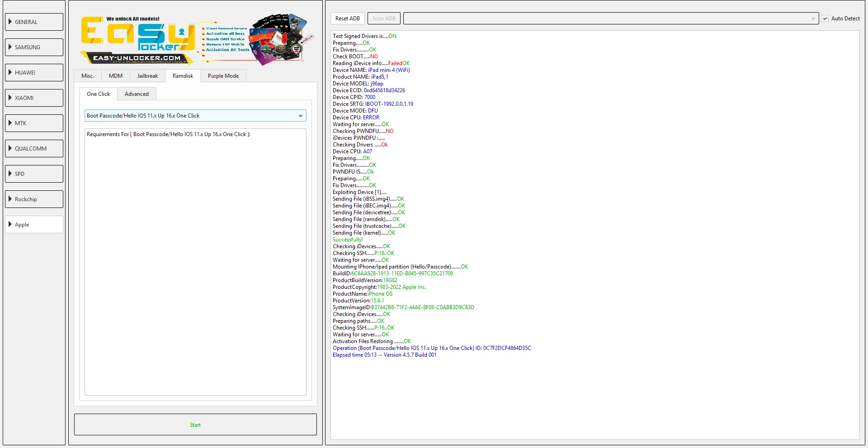Open the MDM tab
The width and height of the screenshot is (868, 448).
(x=116, y=76)
